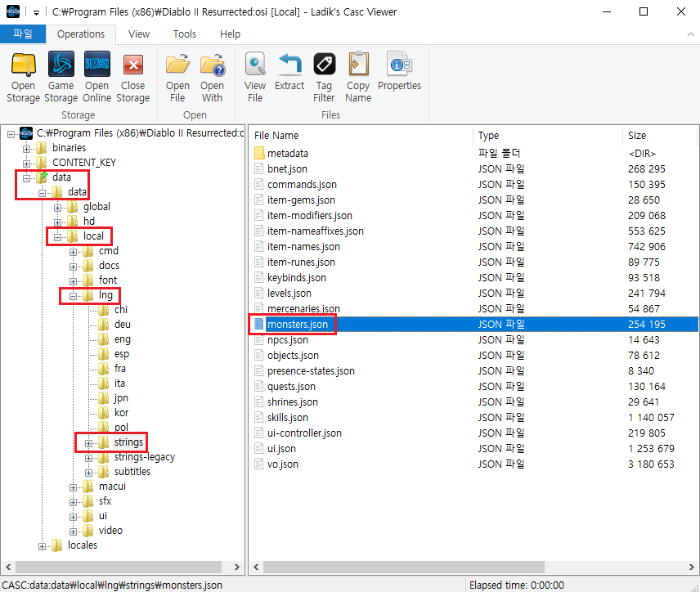This screenshot has width=700, height=592.
Task: Select vo.json file
Action: click(x=283, y=464)
